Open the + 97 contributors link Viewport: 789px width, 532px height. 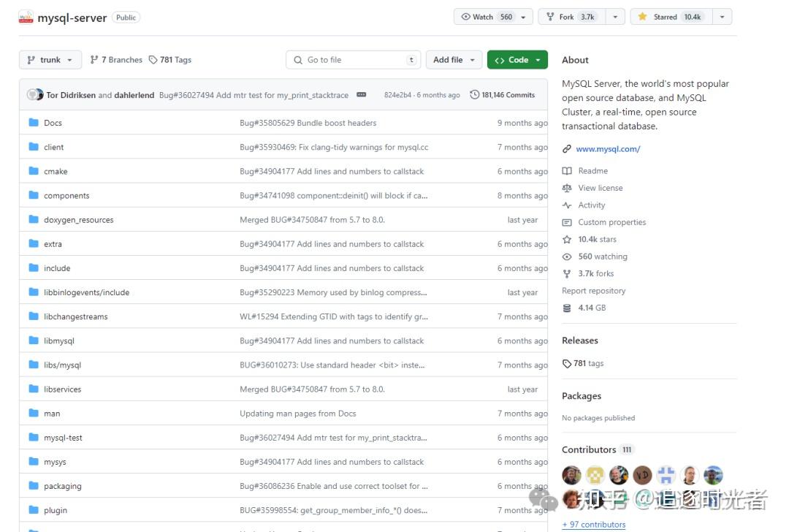point(594,525)
